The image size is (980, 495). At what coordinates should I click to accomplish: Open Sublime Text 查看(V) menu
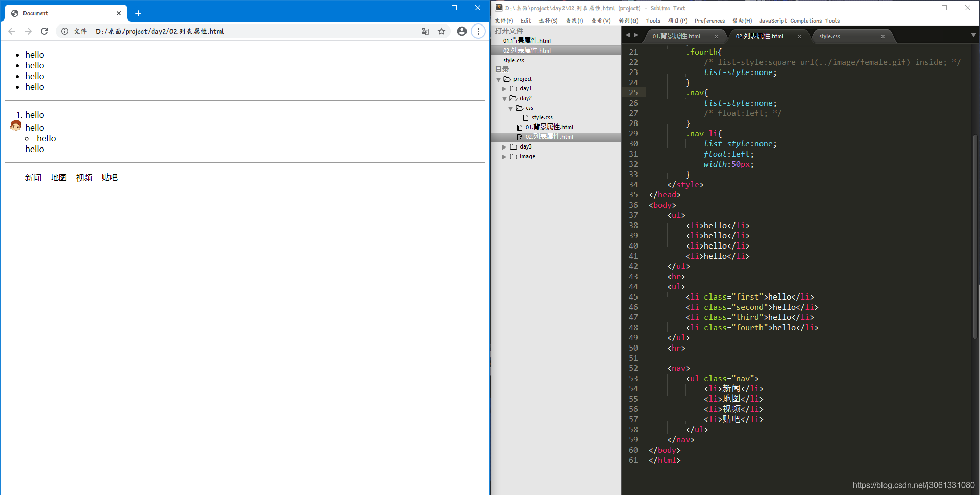coord(601,21)
